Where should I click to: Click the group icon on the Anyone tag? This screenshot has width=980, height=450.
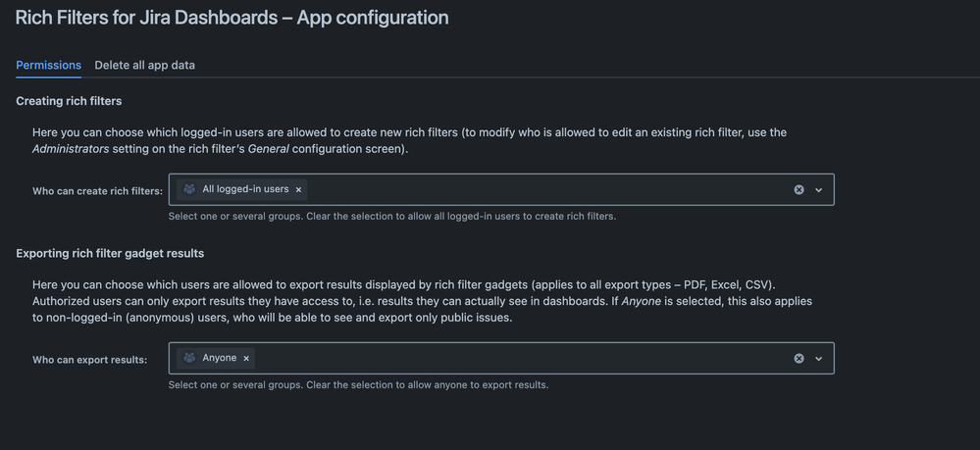pos(189,359)
